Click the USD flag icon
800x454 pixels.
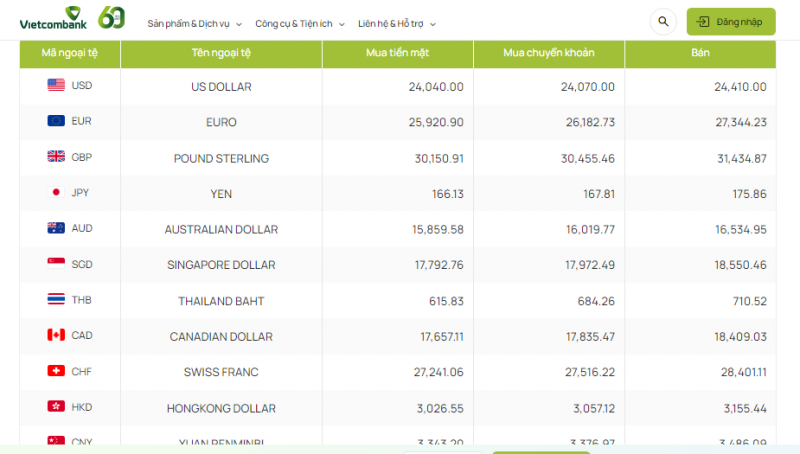pos(56,86)
